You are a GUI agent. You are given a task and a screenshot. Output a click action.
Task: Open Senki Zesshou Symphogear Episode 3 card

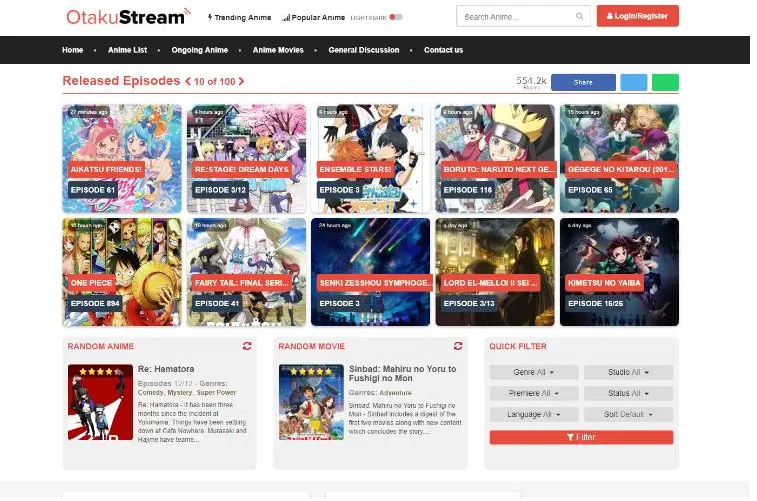point(371,272)
